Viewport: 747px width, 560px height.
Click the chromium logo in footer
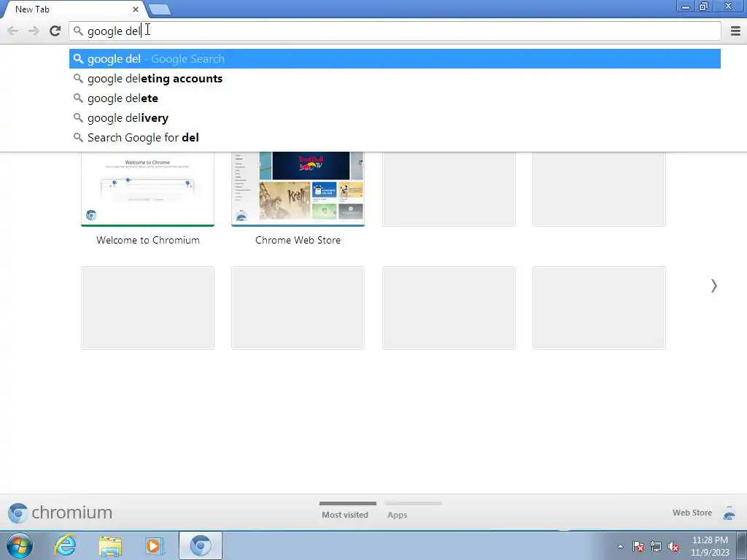60,513
